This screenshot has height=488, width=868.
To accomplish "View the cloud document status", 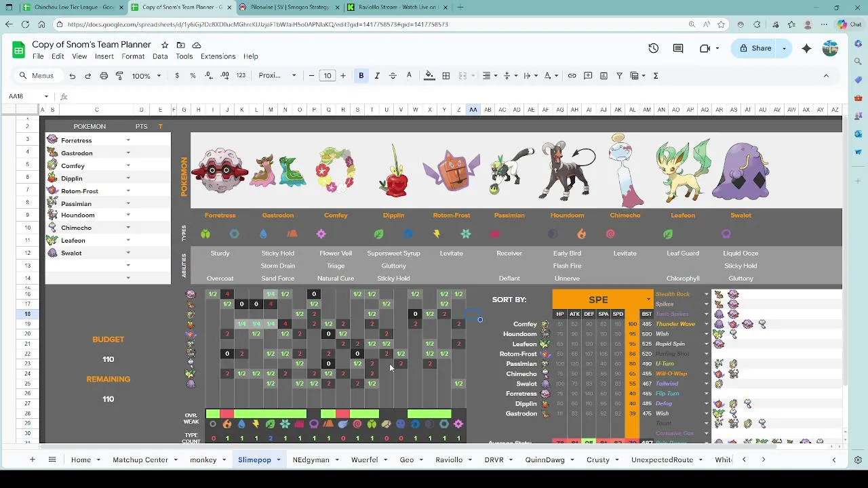I will pyautogui.click(x=197, y=45).
